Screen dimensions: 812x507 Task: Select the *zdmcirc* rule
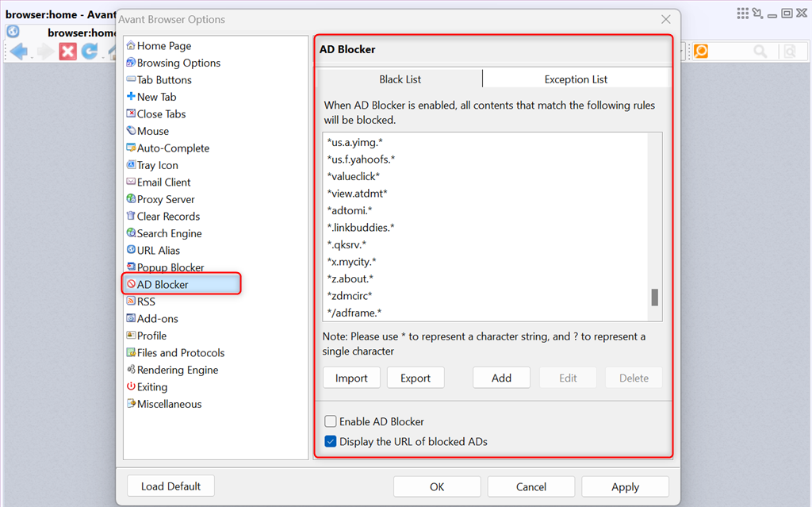point(350,297)
